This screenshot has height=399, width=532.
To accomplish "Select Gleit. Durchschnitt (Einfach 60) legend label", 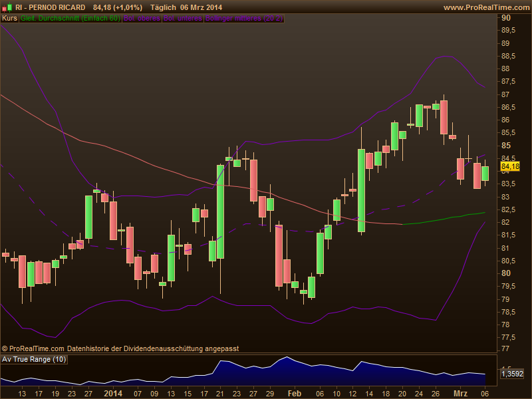I will coord(70,18).
